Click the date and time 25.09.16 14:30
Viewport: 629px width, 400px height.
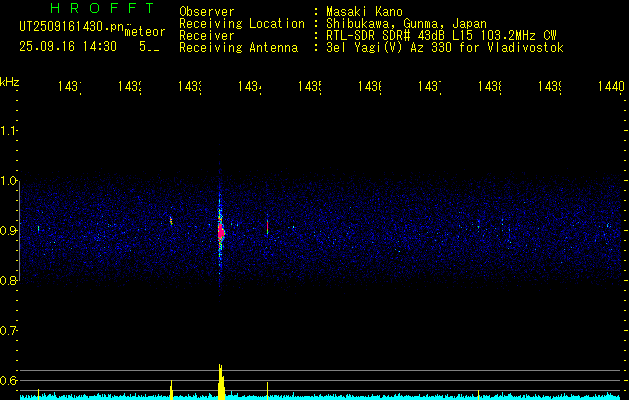click(x=68, y=46)
